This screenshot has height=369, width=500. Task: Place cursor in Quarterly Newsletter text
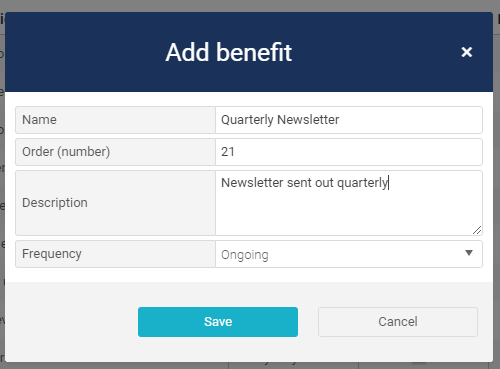tap(280, 120)
